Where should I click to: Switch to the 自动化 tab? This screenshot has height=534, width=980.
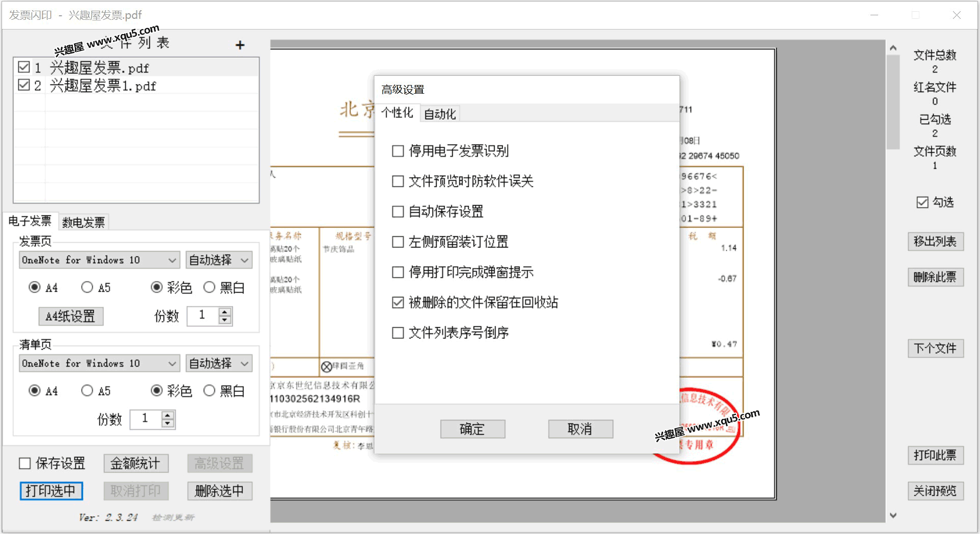440,114
